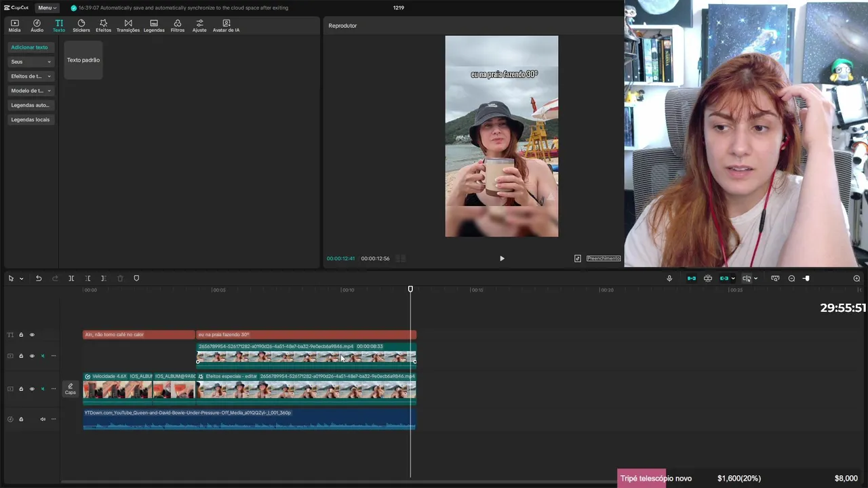The image size is (868, 488).
Task: Select text clip 'eu na praia fazendo 30º'
Action: click(x=306, y=335)
